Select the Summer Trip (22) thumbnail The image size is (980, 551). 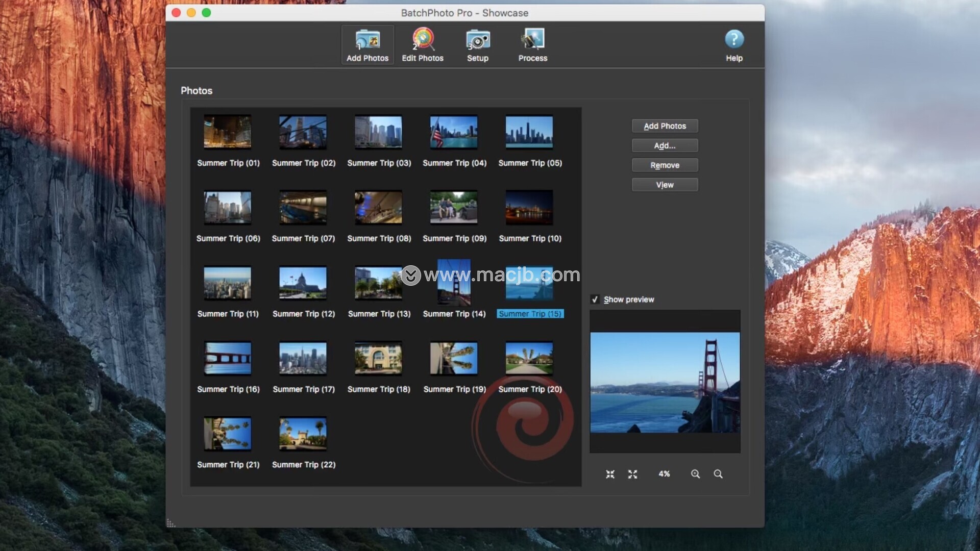coord(303,434)
